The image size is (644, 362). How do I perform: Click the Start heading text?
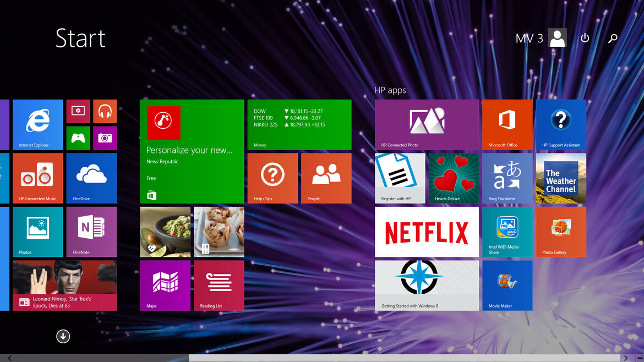pyautogui.click(x=80, y=38)
